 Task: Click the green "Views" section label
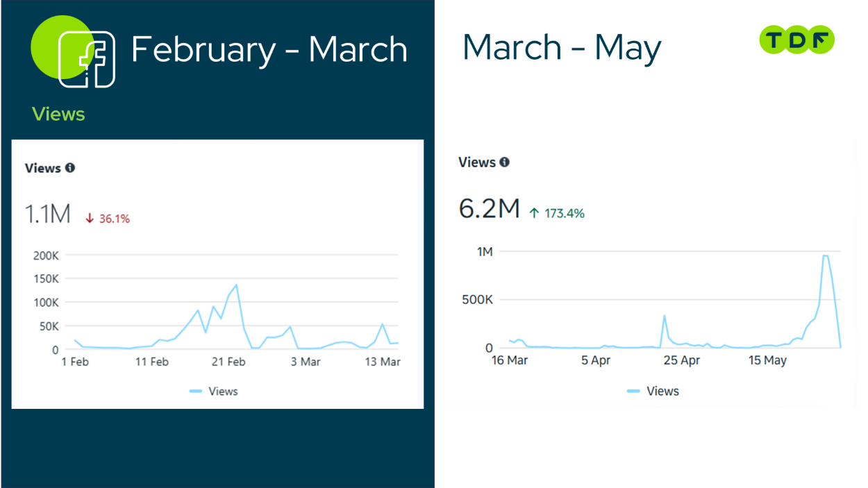58,115
